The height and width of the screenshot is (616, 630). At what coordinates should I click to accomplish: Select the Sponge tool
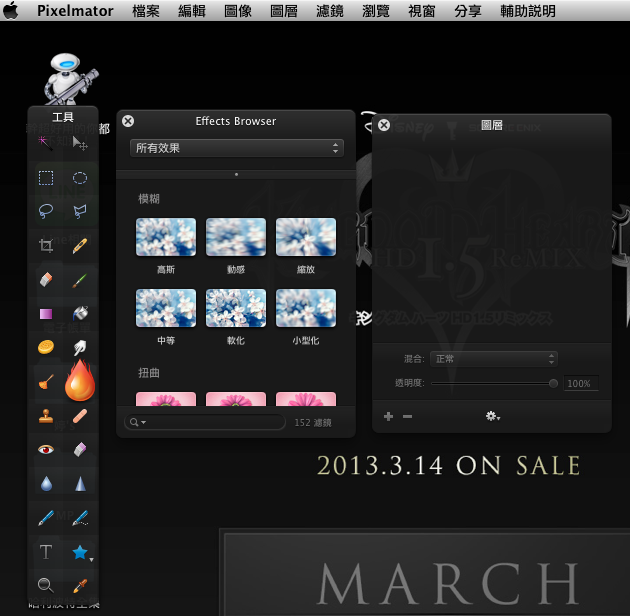[x=45, y=347]
